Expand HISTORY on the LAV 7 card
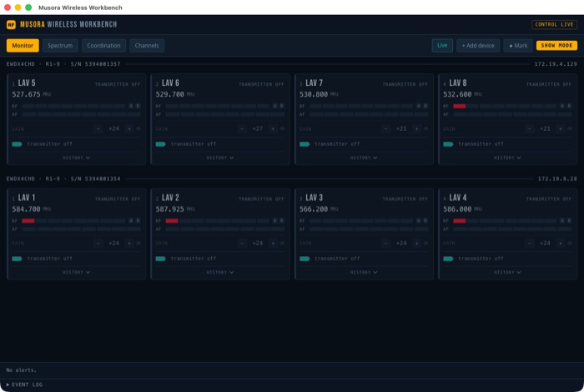Image resolution: width=584 pixels, height=392 pixels. click(364, 158)
